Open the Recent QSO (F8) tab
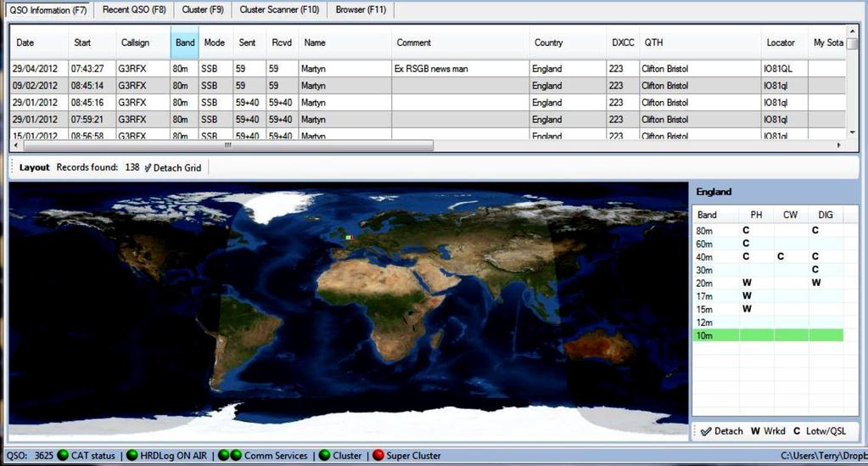Image resolution: width=868 pixels, height=466 pixels. [134, 9]
